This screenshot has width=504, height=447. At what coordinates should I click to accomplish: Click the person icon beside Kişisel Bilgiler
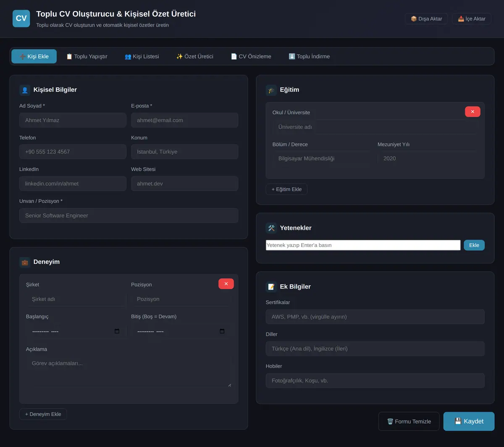click(x=25, y=90)
